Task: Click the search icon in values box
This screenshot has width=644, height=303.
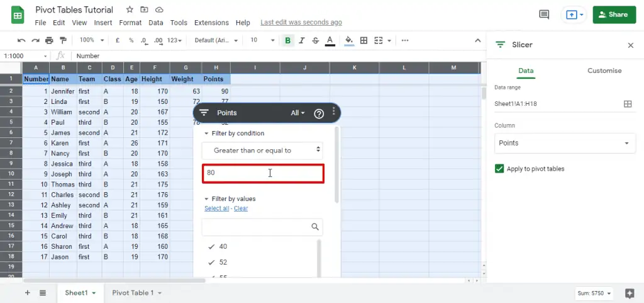Action: pos(315,227)
